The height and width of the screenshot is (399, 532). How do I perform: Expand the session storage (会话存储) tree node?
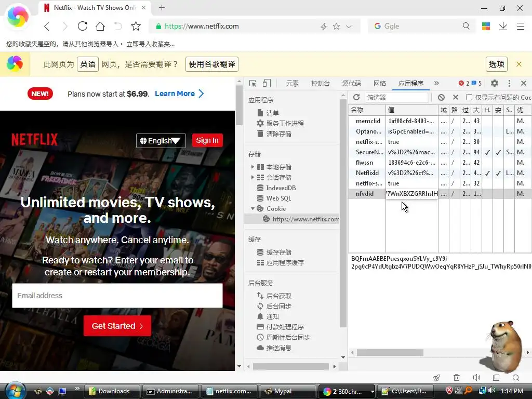[x=252, y=177]
